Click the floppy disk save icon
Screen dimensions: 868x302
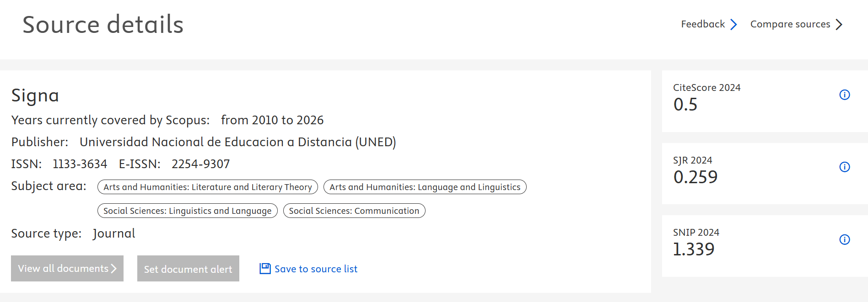[x=265, y=269]
